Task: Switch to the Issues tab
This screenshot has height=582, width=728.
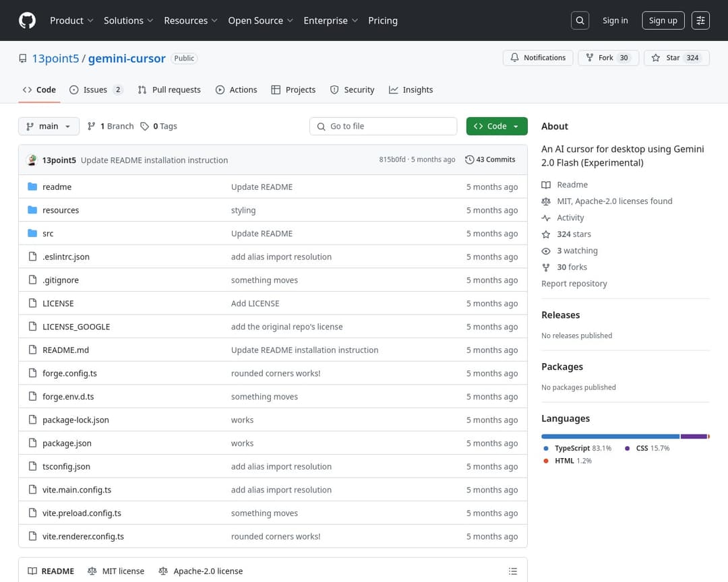Action: click(96, 90)
